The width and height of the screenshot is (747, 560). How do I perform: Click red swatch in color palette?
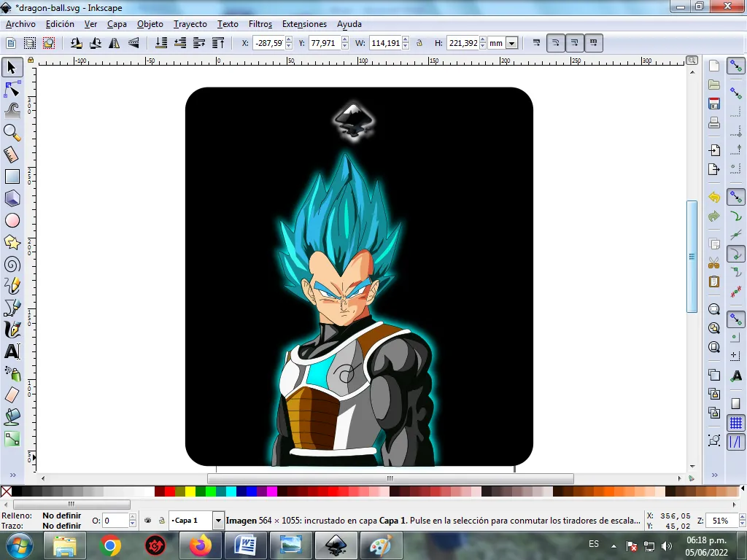169,491
